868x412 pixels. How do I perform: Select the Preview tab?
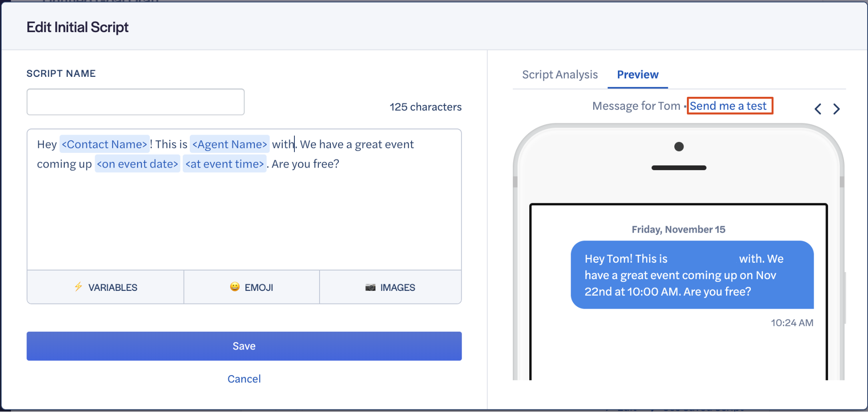(637, 75)
